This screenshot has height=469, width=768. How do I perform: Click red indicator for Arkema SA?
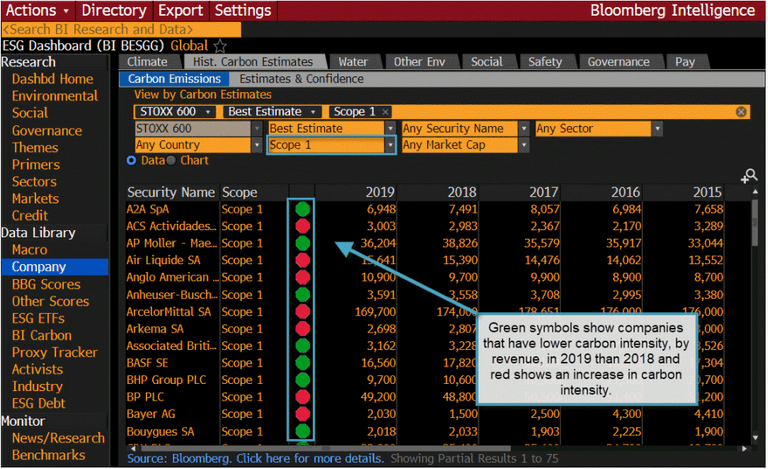point(303,328)
